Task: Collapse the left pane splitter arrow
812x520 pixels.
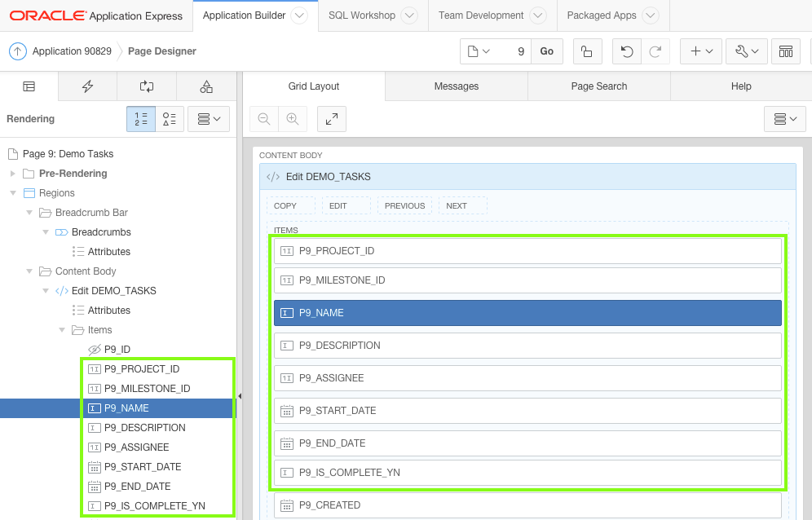Action: 240,396
